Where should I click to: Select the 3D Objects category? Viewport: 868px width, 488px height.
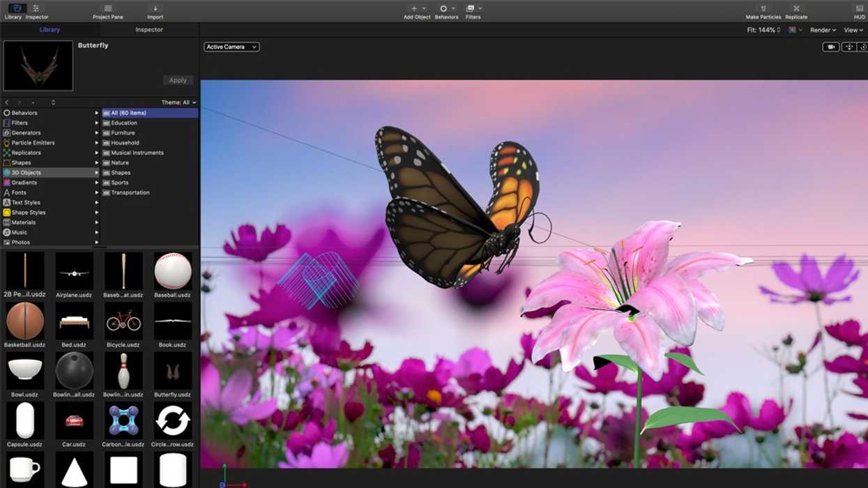[51, 172]
